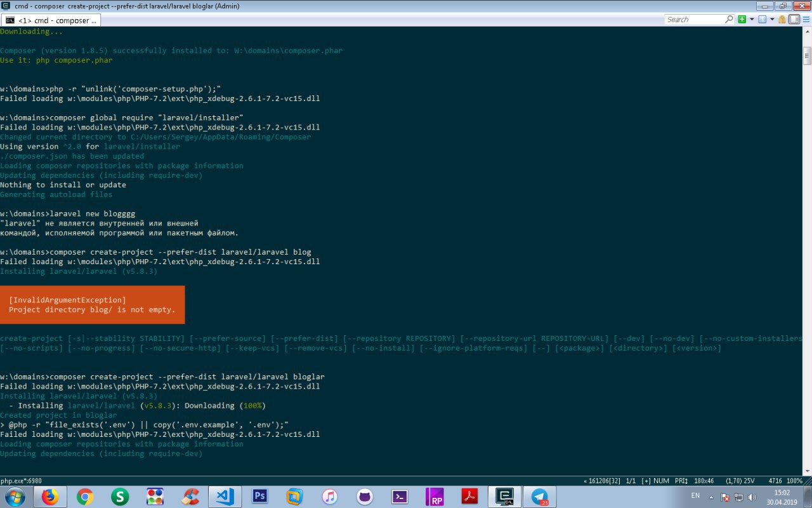Expand the console list dropdown arrow
This screenshot has width=812, height=508.
pyautogui.click(x=772, y=19)
